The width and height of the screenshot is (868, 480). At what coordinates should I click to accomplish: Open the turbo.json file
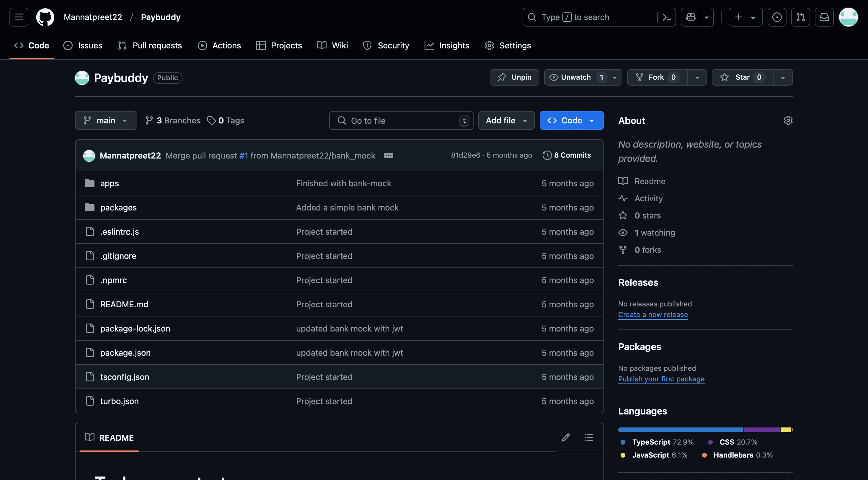[x=119, y=401]
